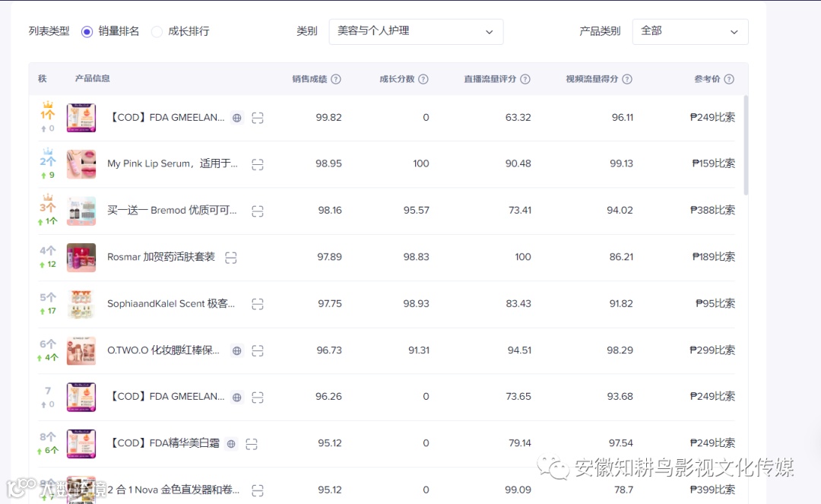
Task: Open the 产品类别 dropdown showing 全部
Action: click(x=689, y=31)
